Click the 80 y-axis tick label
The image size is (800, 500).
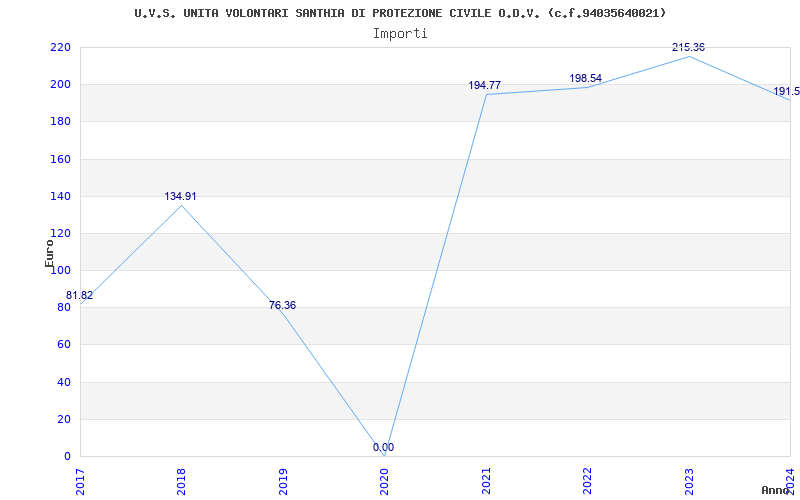64,308
